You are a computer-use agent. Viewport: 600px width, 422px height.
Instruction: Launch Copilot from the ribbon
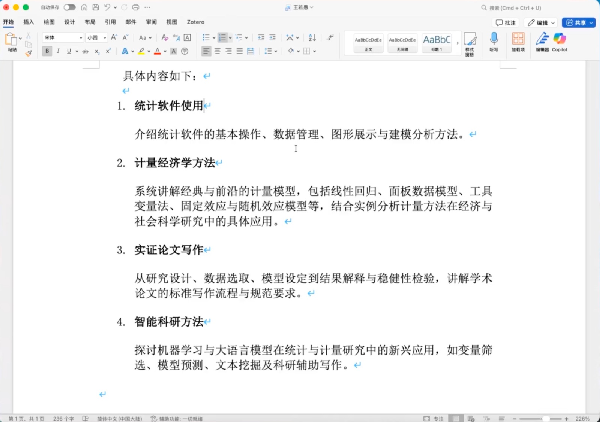560,41
